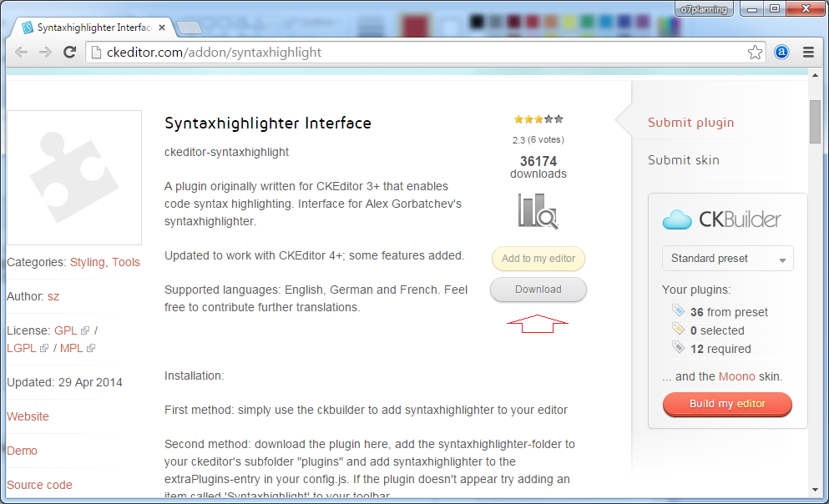Click the 'Installation:' heading text
This screenshot has height=504, width=829.
194,375
